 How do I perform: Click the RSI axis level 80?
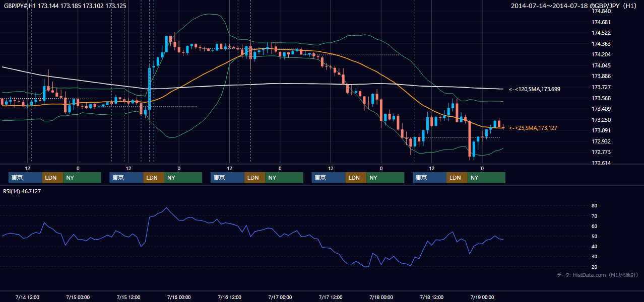point(595,206)
